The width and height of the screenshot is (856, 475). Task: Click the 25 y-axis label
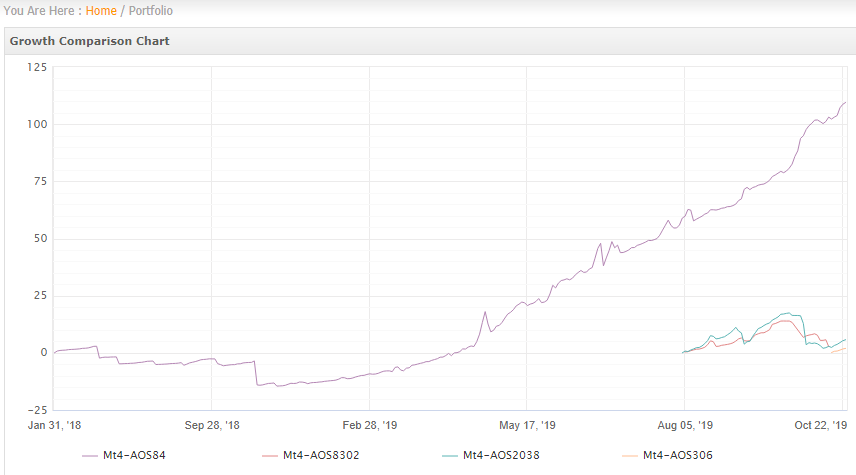point(40,295)
